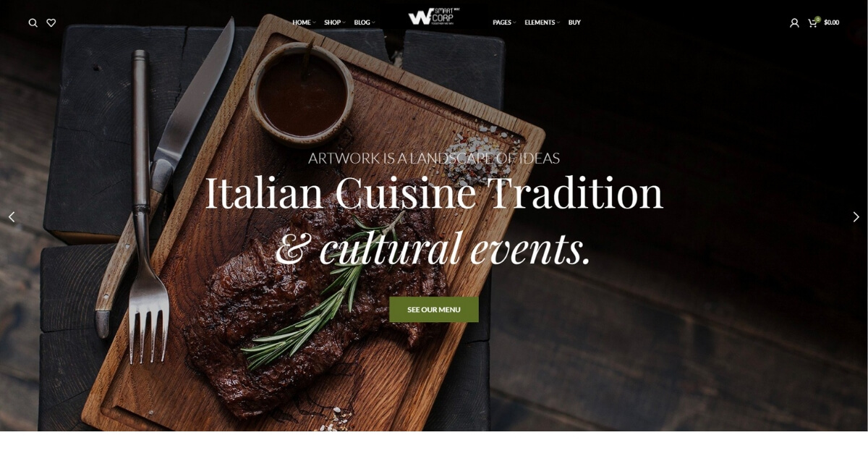Viewport: 868px width, 456px height.
Task: Expand the PAGES menu chevron
Action: 515,23
